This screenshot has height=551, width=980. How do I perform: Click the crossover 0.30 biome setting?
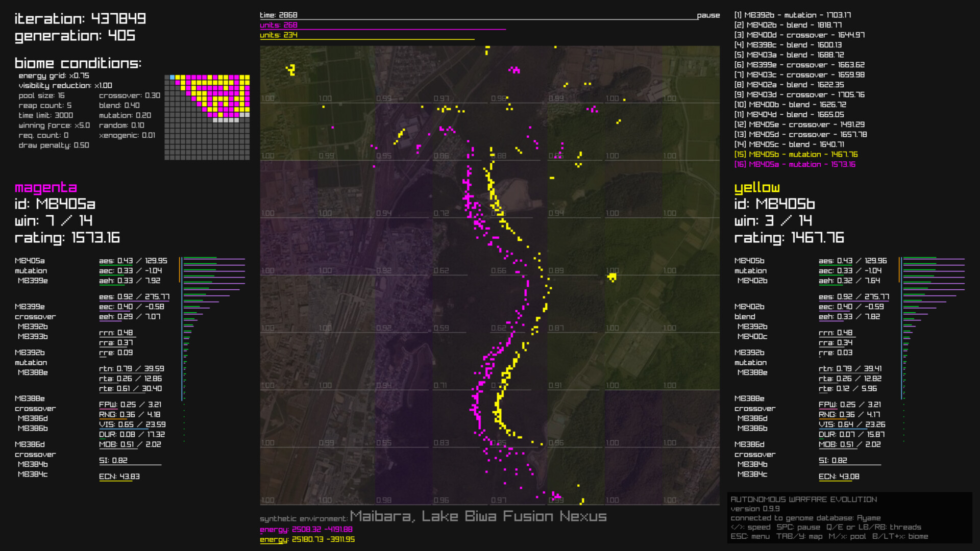(x=130, y=95)
